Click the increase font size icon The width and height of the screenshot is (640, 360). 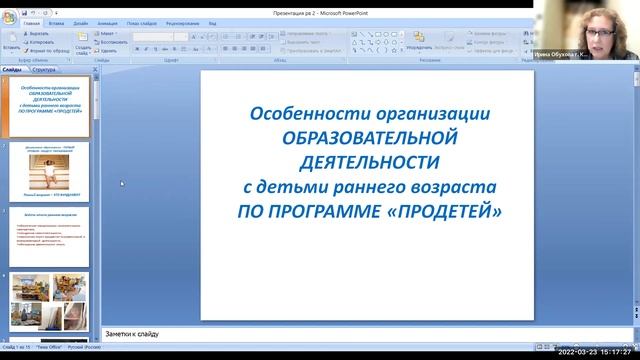(x=194, y=37)
